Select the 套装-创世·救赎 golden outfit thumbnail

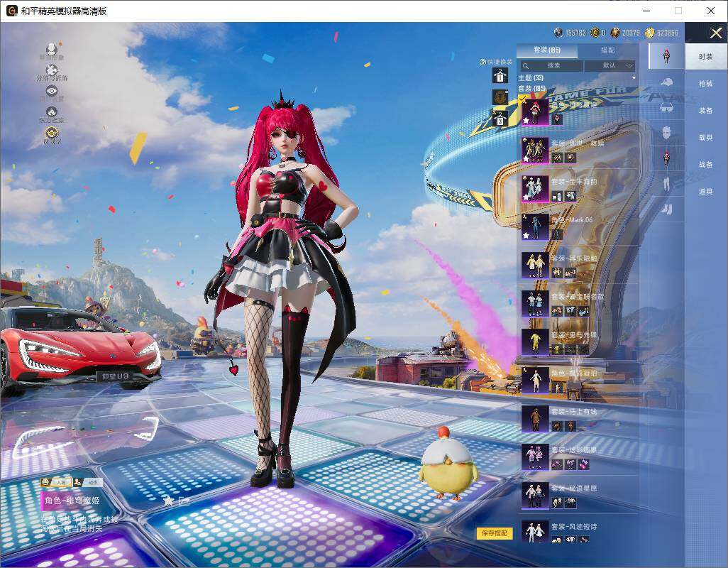[535, 150]
